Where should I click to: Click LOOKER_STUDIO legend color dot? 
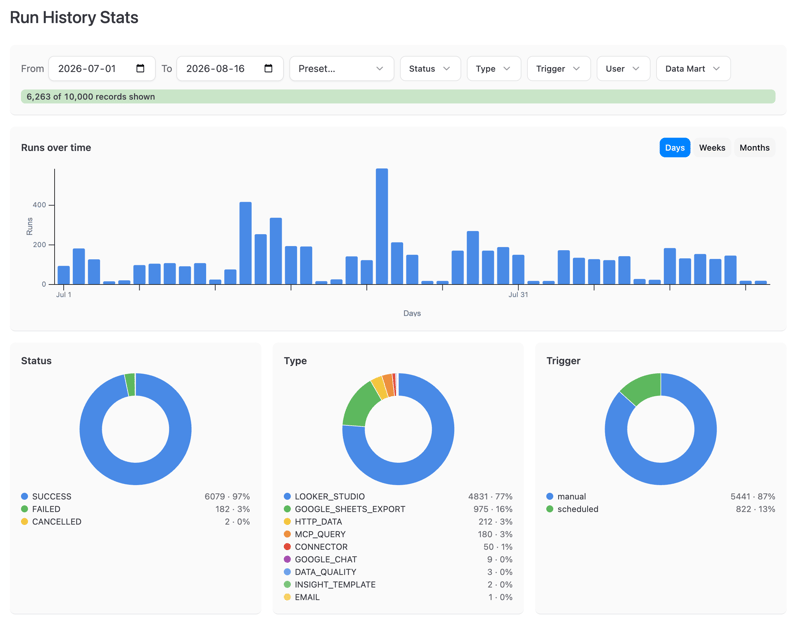coord(287,496)
